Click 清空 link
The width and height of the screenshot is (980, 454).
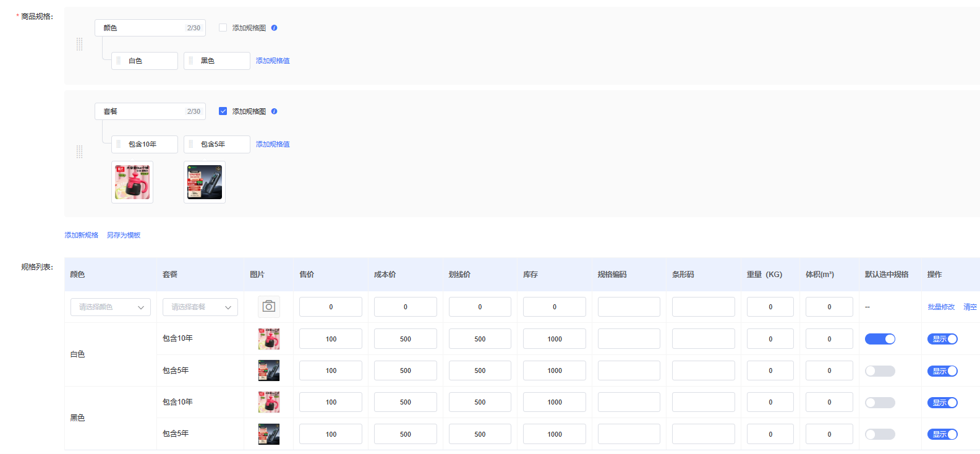[970, 307]
